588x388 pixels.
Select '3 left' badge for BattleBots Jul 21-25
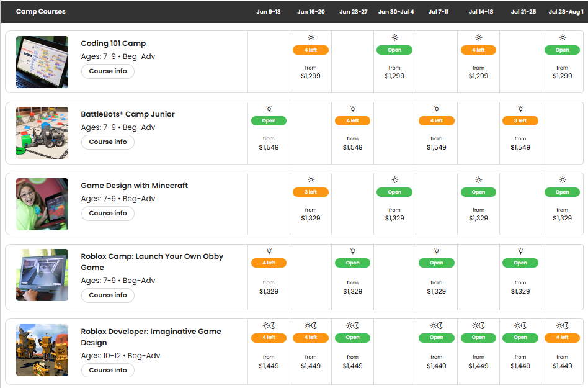coord(520,121)
